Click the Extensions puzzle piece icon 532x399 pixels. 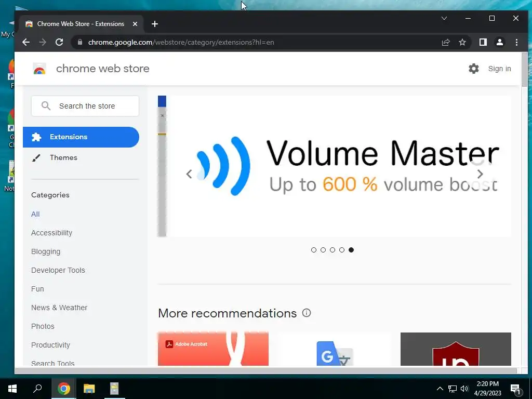point(36,137)
